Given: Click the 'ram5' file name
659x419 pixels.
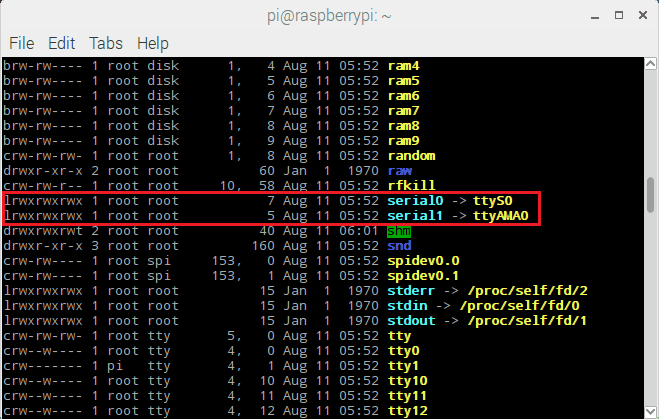Looking at the screenshot, I should pyautogui.click(x=403, y=81).
